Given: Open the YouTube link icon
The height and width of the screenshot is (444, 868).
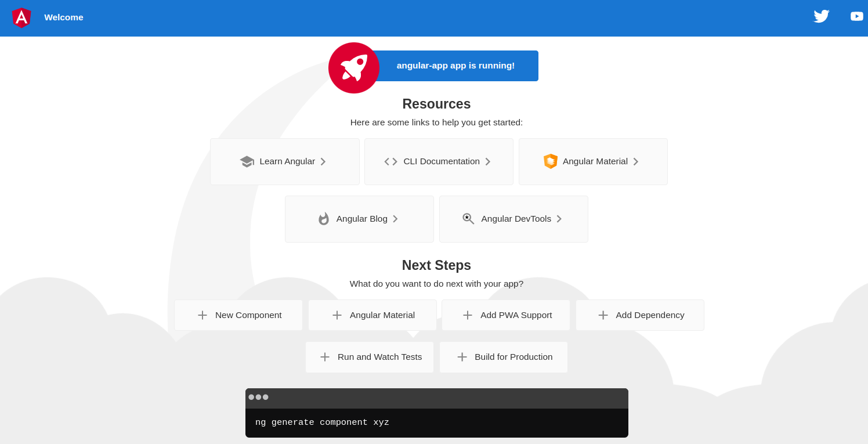Looking at the screenshot, I should 856,16.
